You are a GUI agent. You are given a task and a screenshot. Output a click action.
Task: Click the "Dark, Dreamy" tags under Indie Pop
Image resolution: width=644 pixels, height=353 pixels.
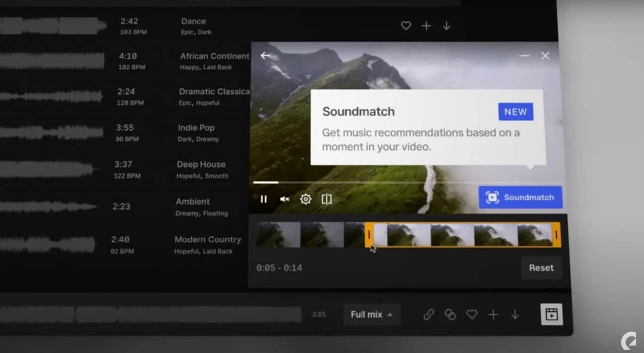tap(198, 139)
